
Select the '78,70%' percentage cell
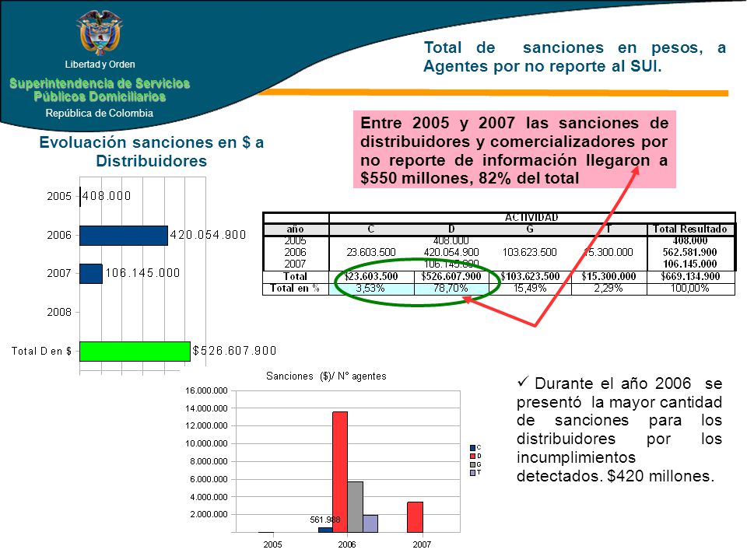pyautogui.click(x=451, y=289)
